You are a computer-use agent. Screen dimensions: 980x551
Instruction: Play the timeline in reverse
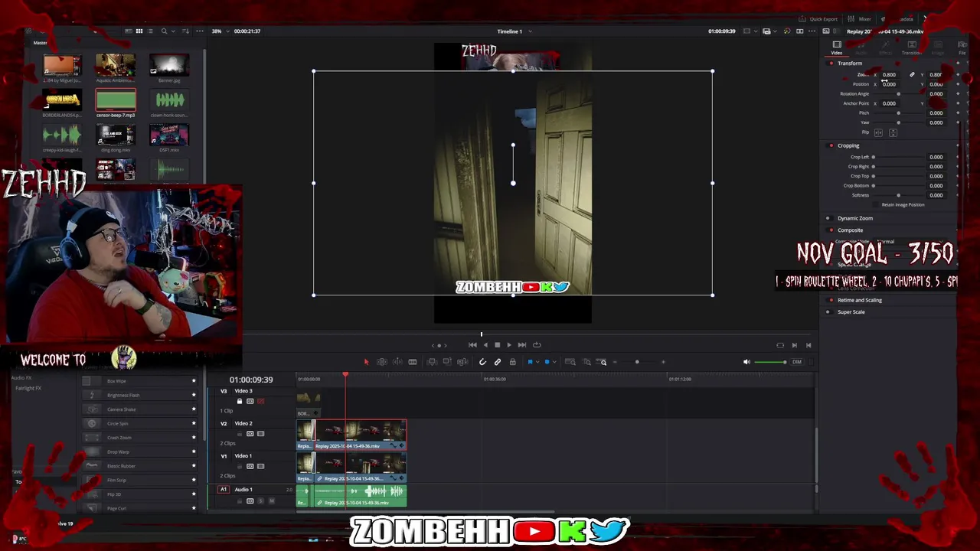tap(485, 345)
